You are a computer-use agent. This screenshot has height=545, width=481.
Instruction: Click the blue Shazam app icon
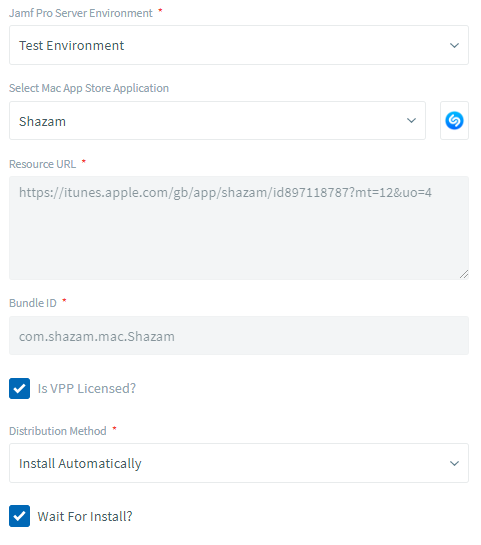pos(454,121)
